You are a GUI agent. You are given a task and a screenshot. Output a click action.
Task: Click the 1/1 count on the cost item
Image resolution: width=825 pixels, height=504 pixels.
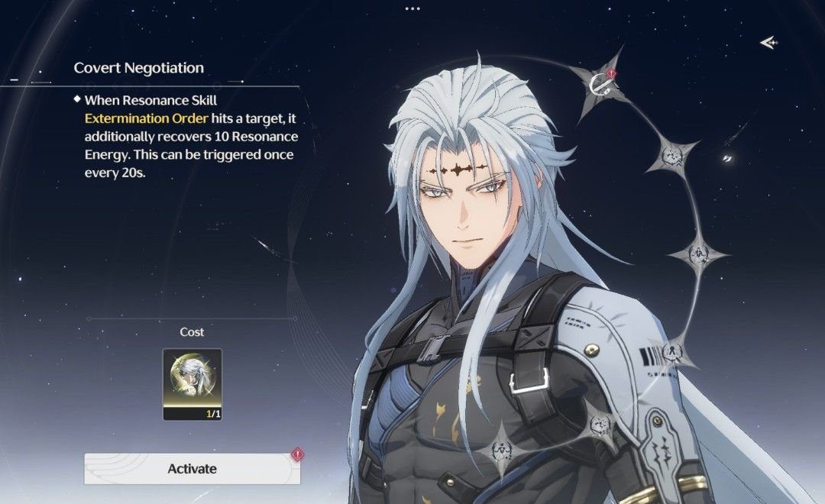213,414
